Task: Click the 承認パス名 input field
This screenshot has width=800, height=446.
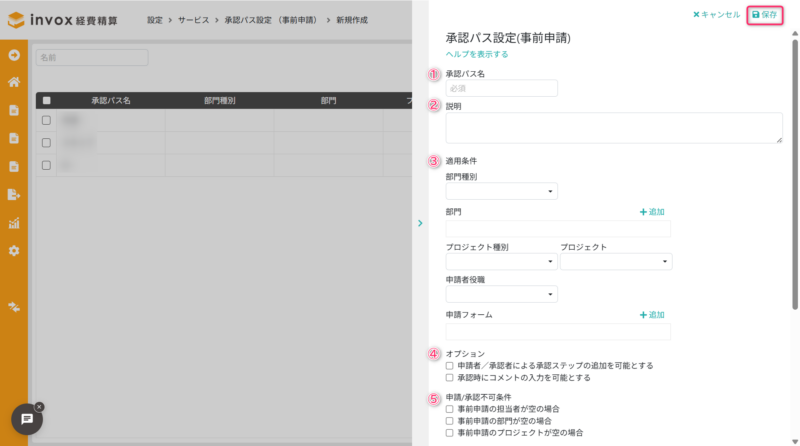Action: (502, 88)
